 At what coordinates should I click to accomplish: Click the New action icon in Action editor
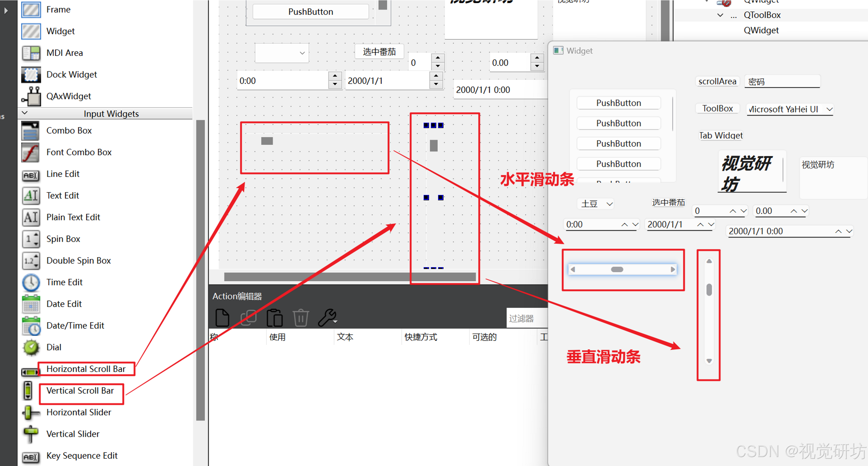click(x=222, y=318)
